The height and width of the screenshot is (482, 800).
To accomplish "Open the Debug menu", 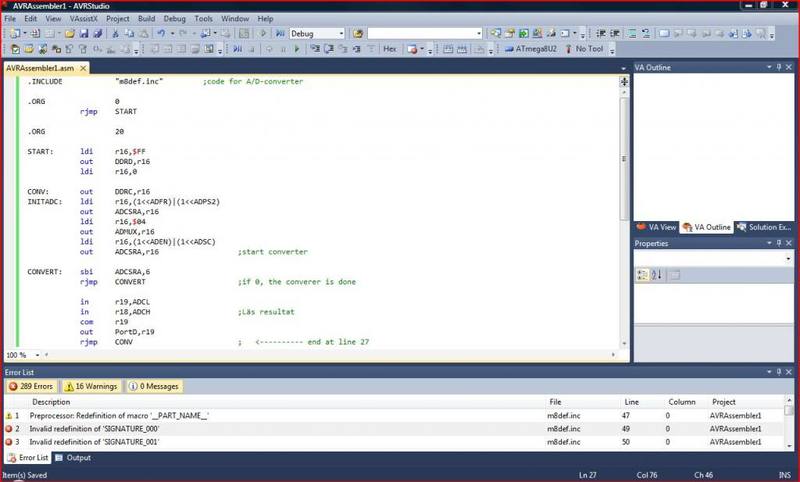I will point(174,19).
